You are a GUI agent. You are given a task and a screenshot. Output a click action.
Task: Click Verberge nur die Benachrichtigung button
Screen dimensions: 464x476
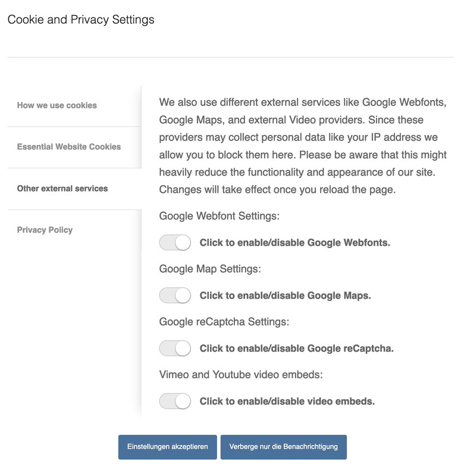(x=283, y=447)
